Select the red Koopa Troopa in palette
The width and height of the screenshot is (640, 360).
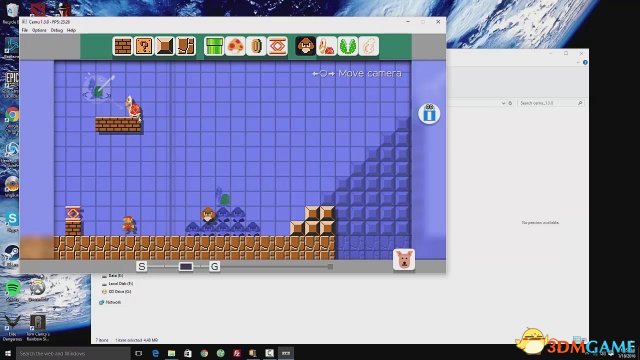tap(327, 46)
